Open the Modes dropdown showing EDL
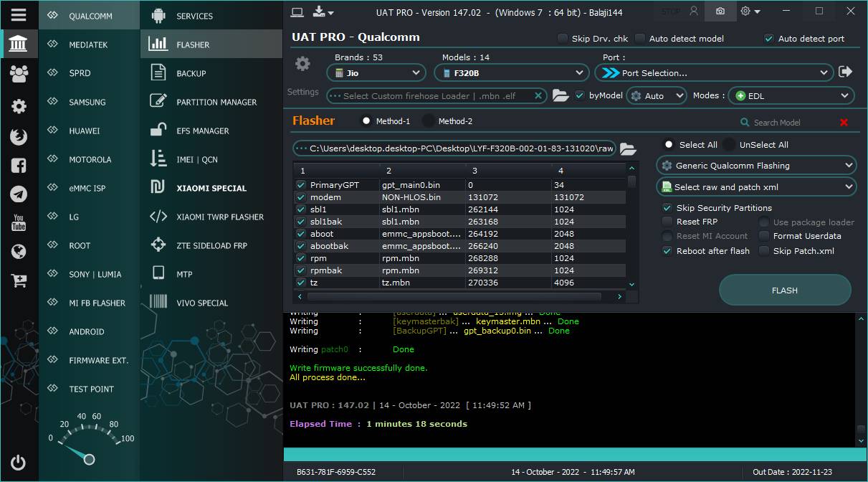 791,95
